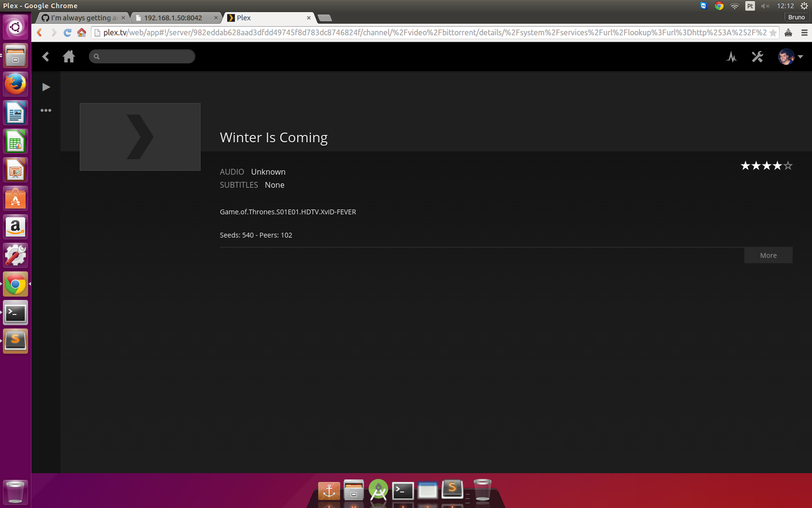This screenshot has height=508, width=812.
Task: Open Terminal from the launcher
Action: click(15, 313)
